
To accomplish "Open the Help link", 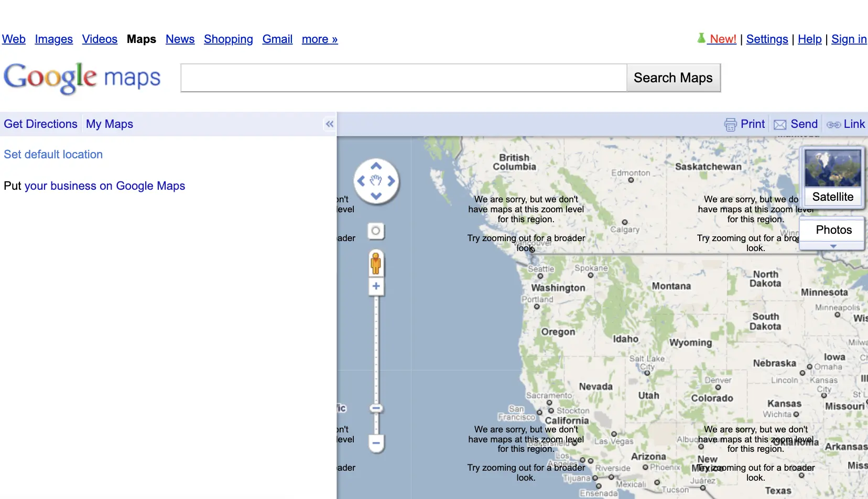I will tap(810, 39).
